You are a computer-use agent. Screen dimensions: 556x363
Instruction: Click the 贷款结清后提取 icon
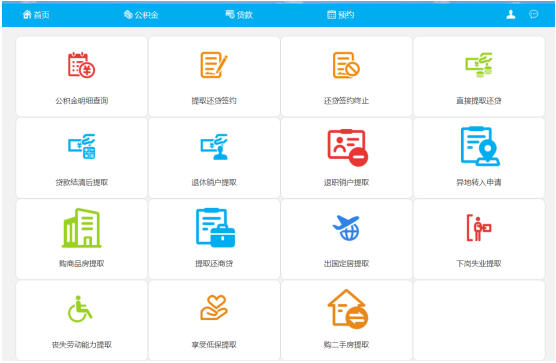[x=82, y=146]
